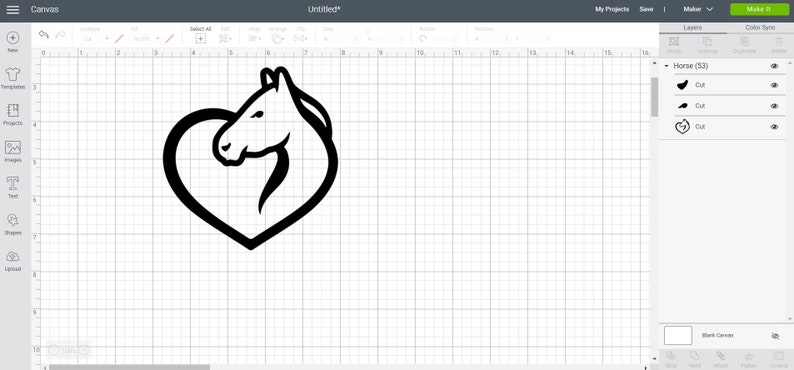Image resolution: width=794 pixels, height=370 pixels.
Task: Toggle visibility of heart outline Cut layer
Action: (774, 127)
